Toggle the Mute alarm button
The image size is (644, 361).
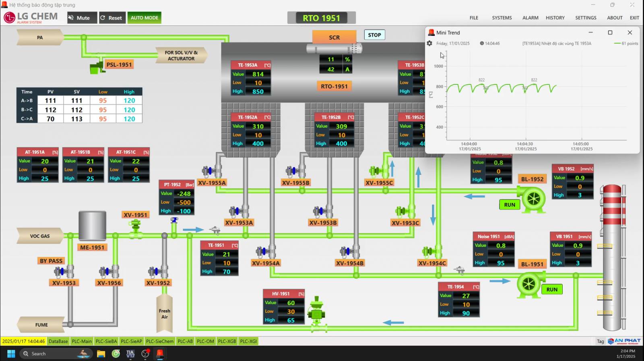click(82, 18)
